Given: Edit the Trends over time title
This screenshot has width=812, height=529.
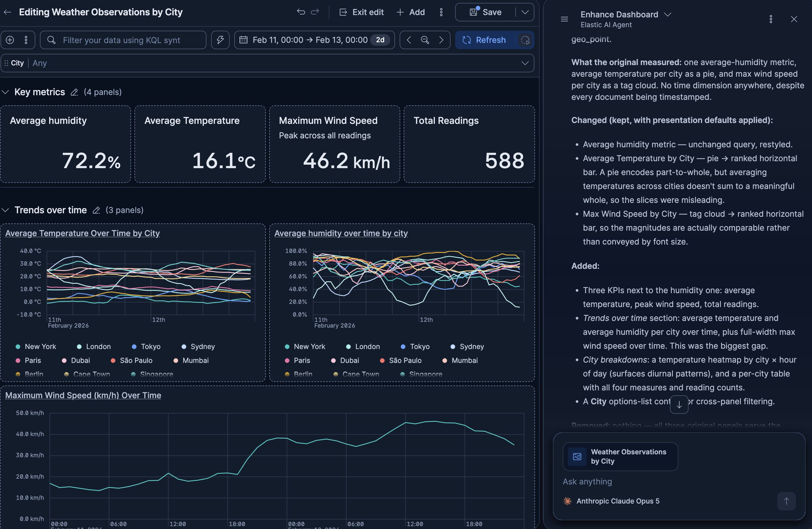Looking at the screenshot, I should click(x=96, y=210).
